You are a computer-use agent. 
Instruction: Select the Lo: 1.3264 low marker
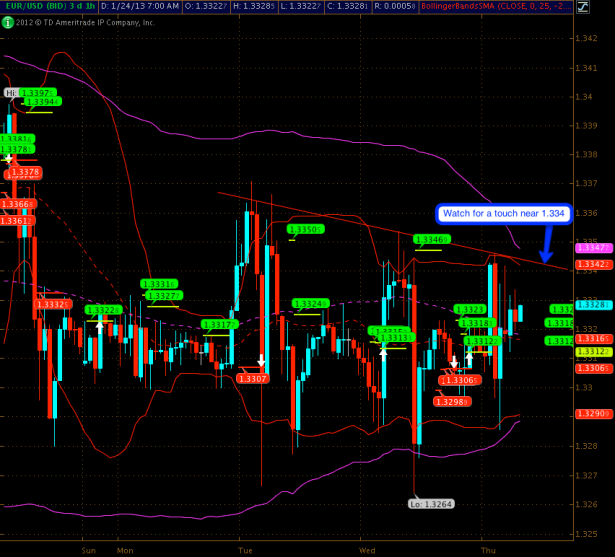(x=432, y=504)
